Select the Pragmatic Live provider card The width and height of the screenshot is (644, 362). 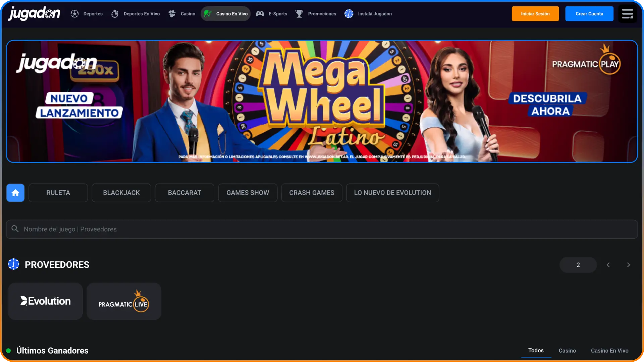click(x=124, y=301)
